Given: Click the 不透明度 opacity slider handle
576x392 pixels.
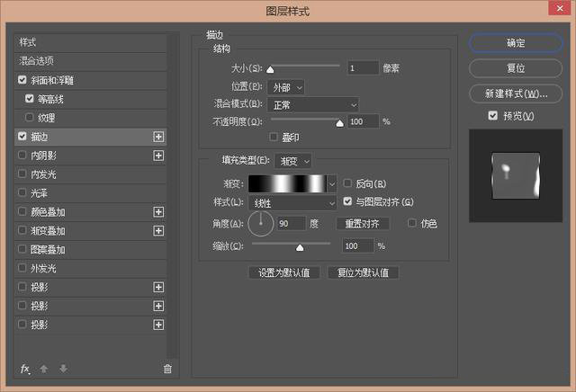Looking at the screenshot, I should [340, 123].
